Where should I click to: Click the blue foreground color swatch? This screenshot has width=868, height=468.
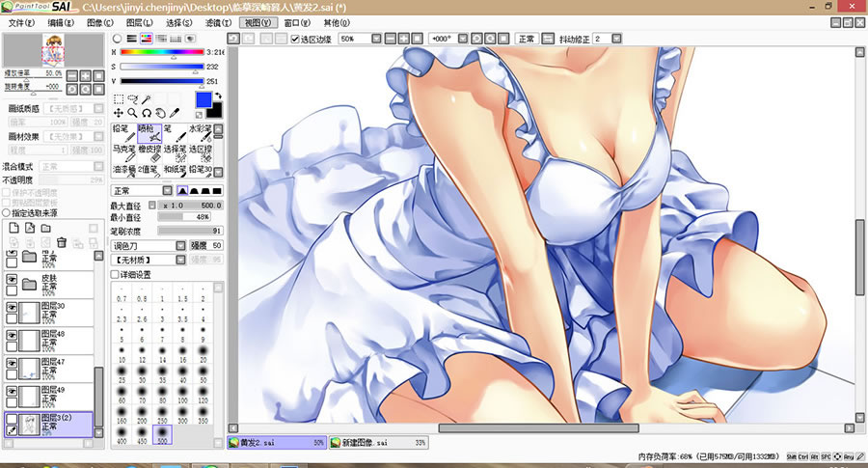pyautogui.click(x=203, y=99)
